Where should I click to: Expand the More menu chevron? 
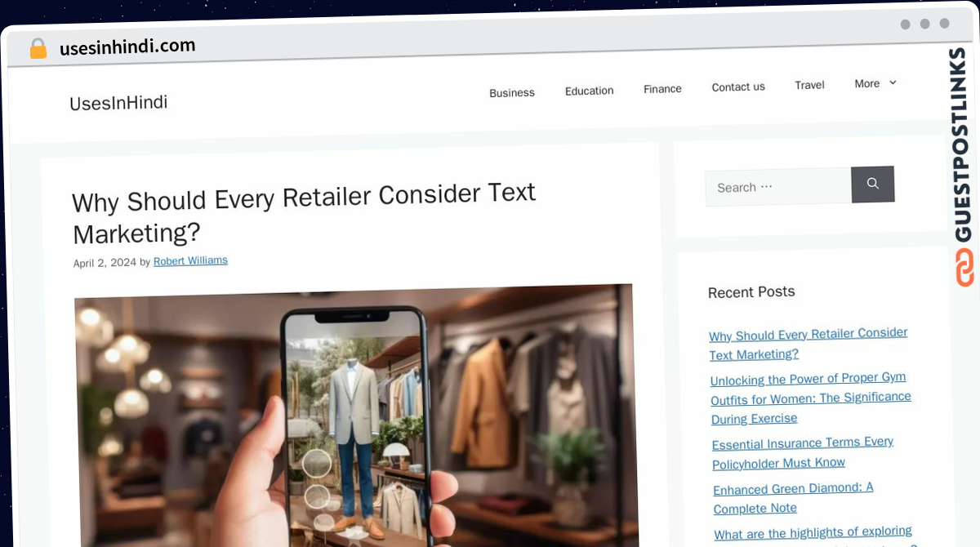click(x=893, y=82)
